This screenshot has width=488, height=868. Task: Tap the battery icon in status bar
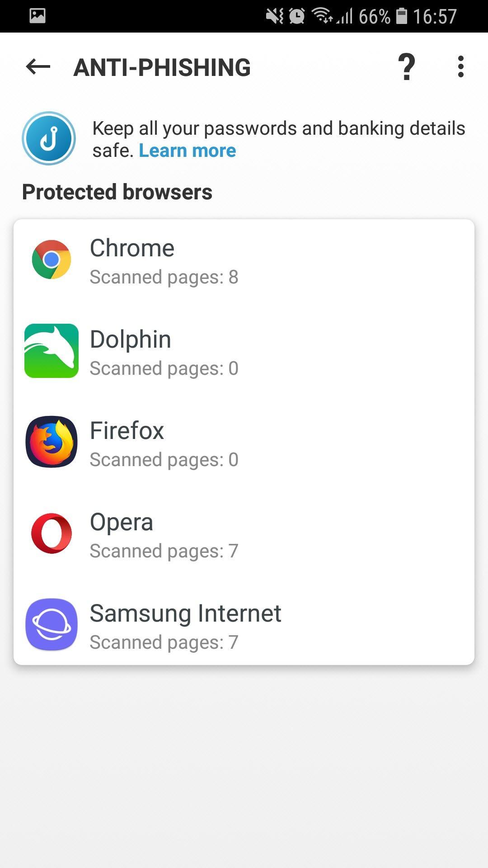[x=401, y=16]
